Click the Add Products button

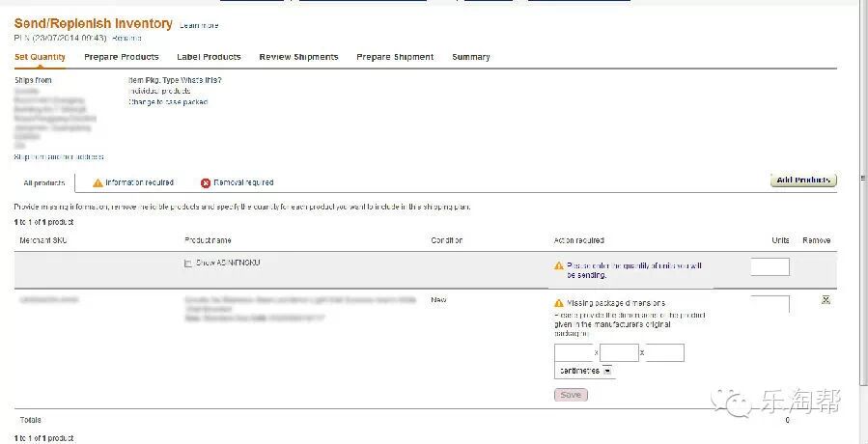(803, 180)
